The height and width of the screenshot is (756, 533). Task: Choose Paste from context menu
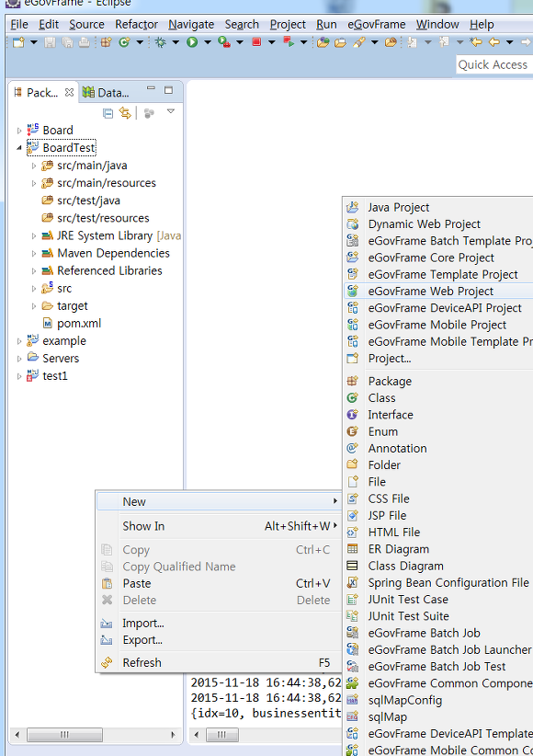coord(219,583)
